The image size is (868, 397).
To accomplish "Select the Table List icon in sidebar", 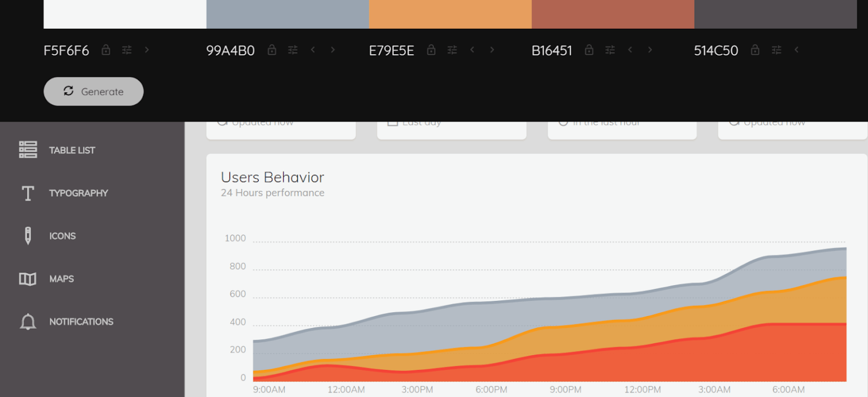I will click(28, 149).
